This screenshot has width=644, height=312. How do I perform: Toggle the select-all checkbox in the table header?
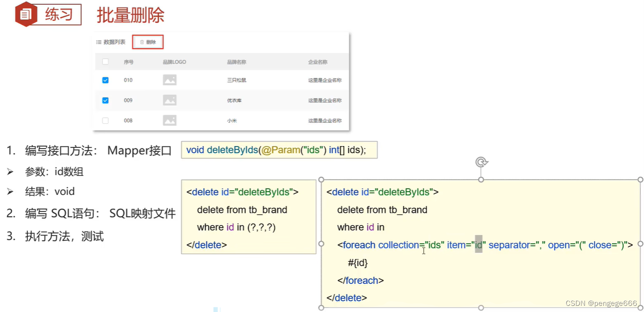[x=105, y=62]
